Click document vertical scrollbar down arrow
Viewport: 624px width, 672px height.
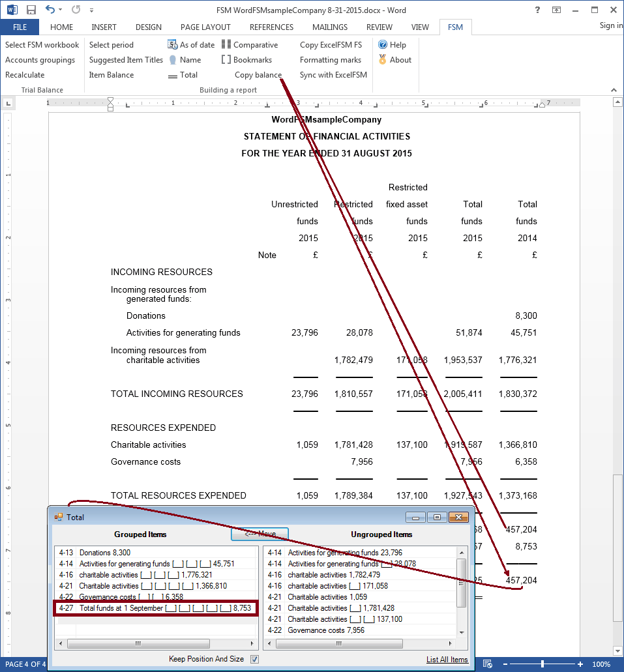617,650
